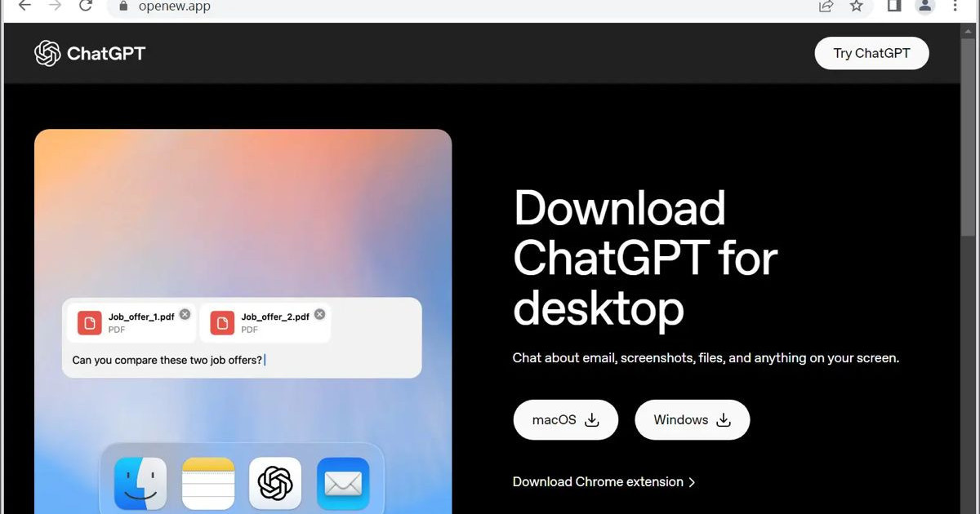
Task: Open the browser side panel icon
Action: pyautogui.click(x=893, y=6)
